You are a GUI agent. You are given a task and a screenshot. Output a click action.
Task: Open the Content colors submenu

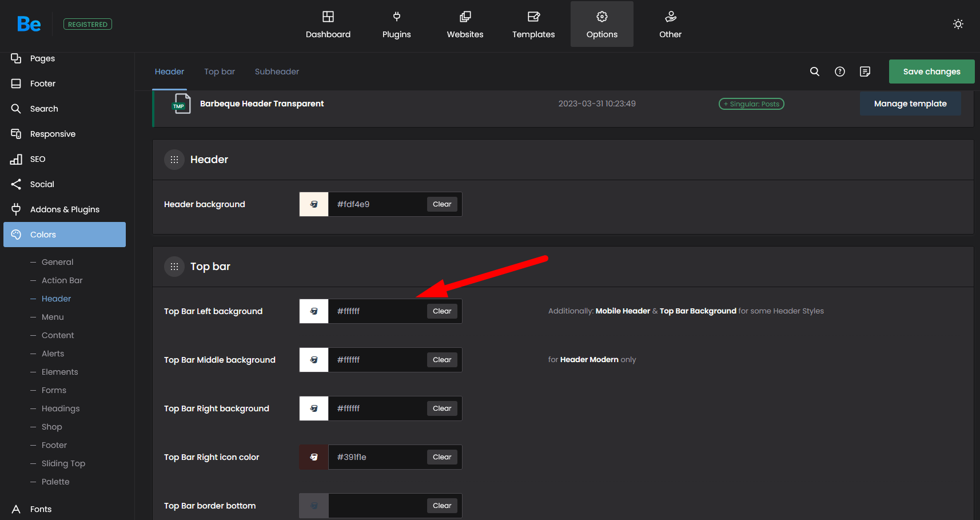pos(58,335)
